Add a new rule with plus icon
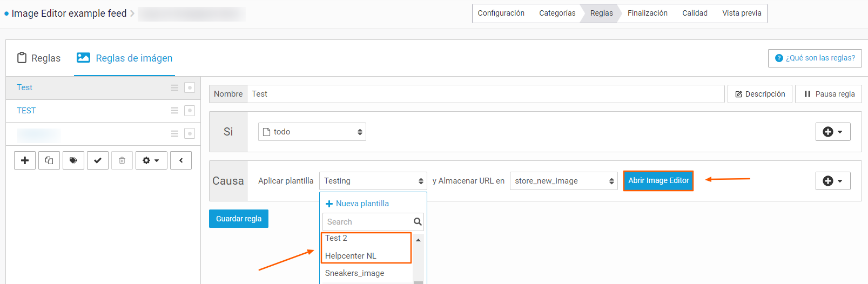 pos(25,160)
